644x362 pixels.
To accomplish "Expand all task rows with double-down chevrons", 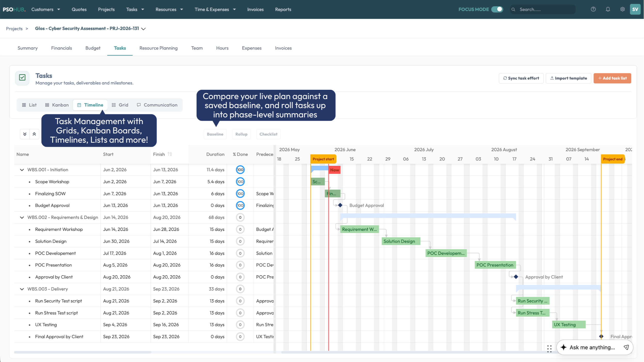I will [25, 134].
